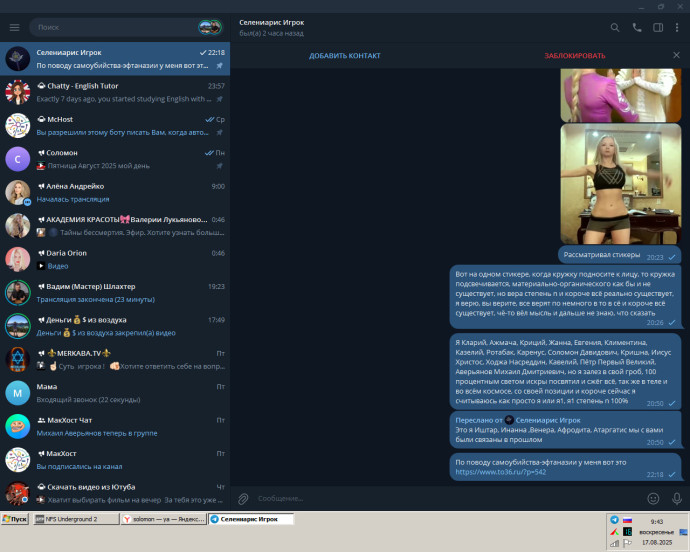Click Вы подписались на канал preview

pos(79,467)
